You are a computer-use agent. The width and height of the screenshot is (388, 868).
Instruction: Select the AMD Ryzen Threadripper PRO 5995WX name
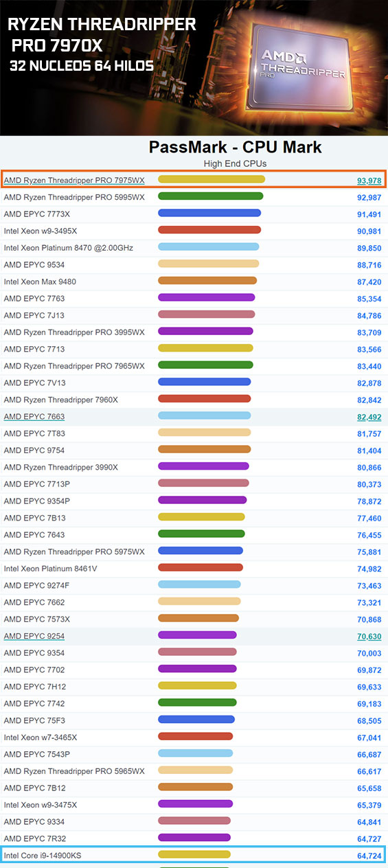click(x=74, y=198)
